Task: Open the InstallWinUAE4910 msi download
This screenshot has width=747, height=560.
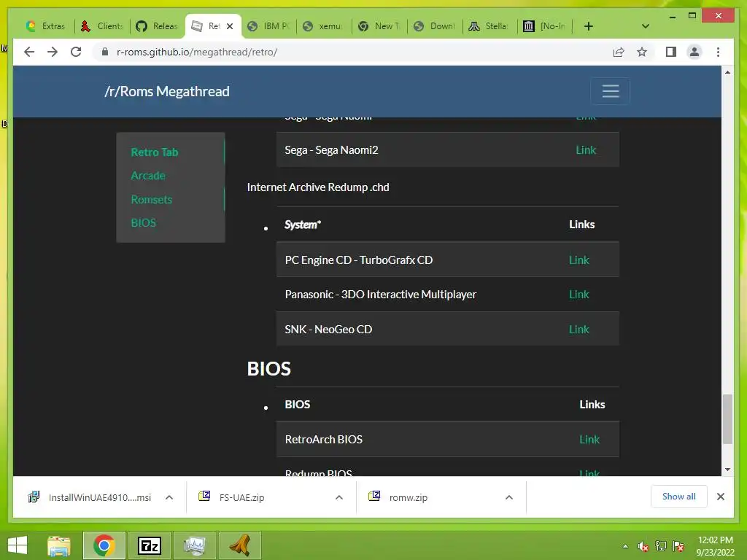Action: point(90,497)
